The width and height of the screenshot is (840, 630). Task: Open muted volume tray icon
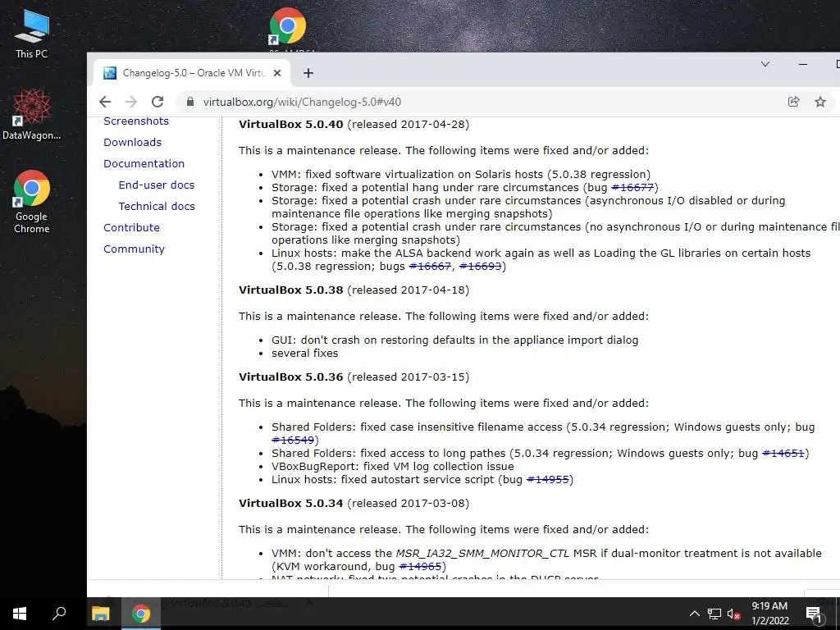734,614
